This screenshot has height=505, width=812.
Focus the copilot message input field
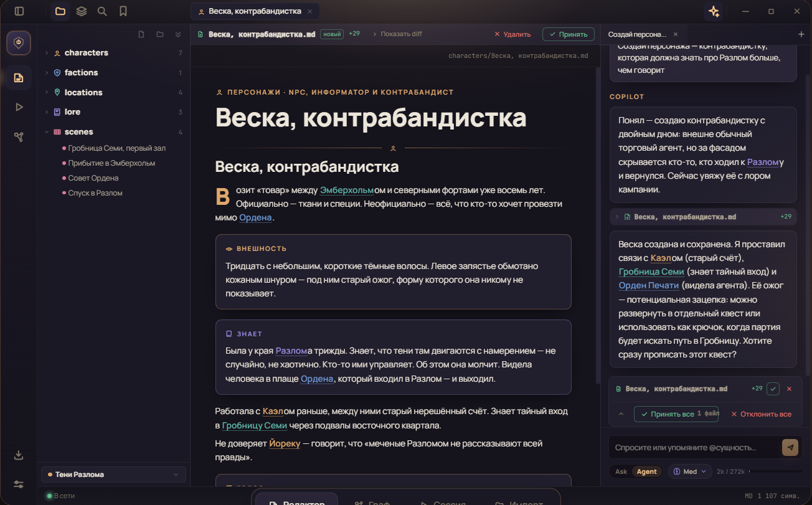coord(694,447)
